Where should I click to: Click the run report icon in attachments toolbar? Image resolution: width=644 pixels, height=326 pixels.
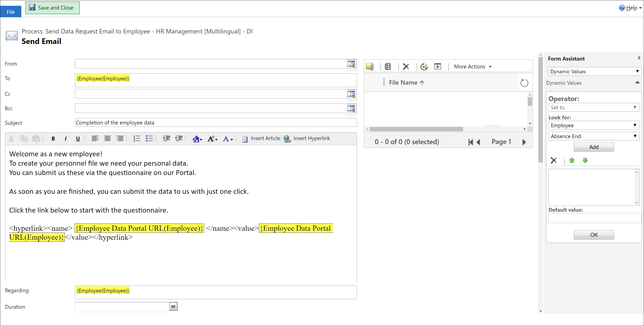[437, 67]
